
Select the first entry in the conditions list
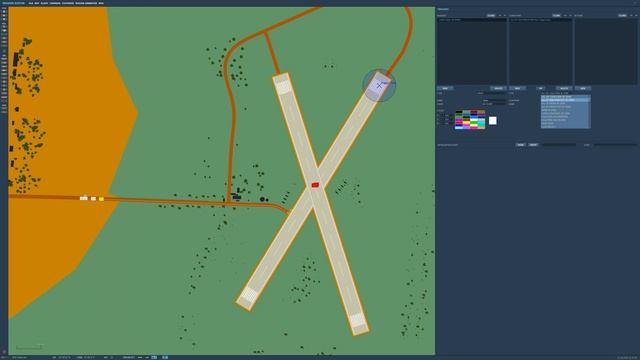(540, 20)
